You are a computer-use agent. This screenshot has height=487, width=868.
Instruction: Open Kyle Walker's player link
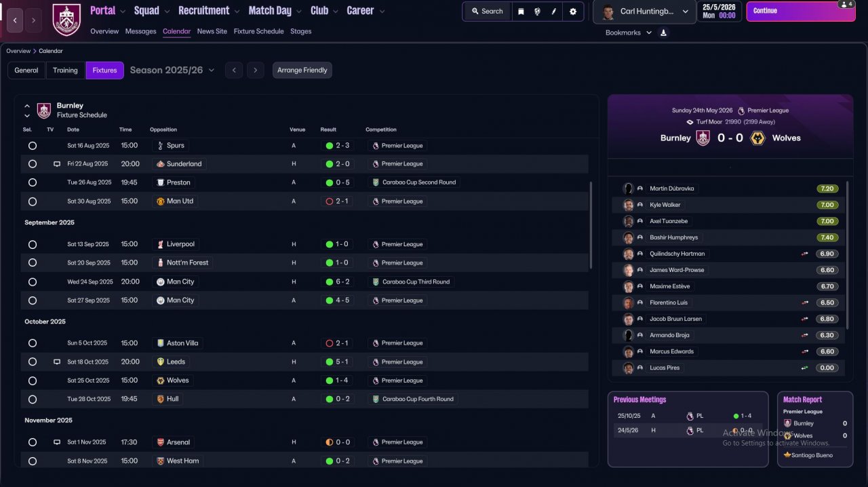pos(665,205)
